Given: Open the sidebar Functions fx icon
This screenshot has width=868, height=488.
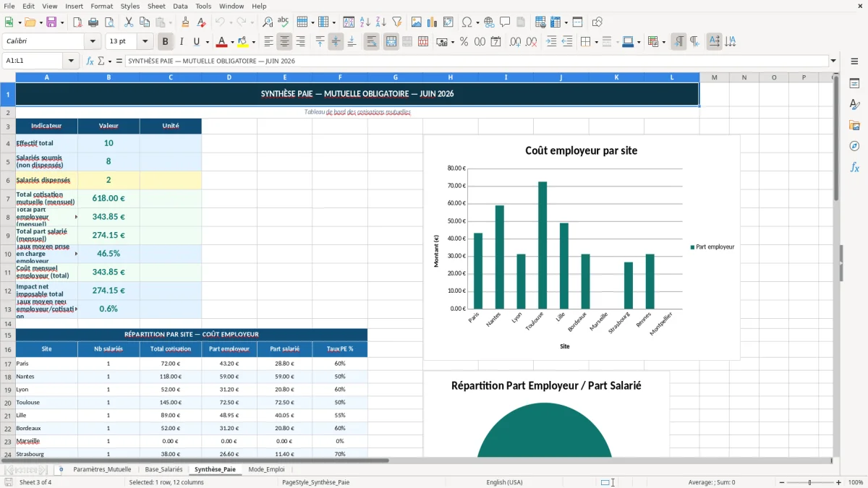Looking at the screenshot, I should coord(854,168).
